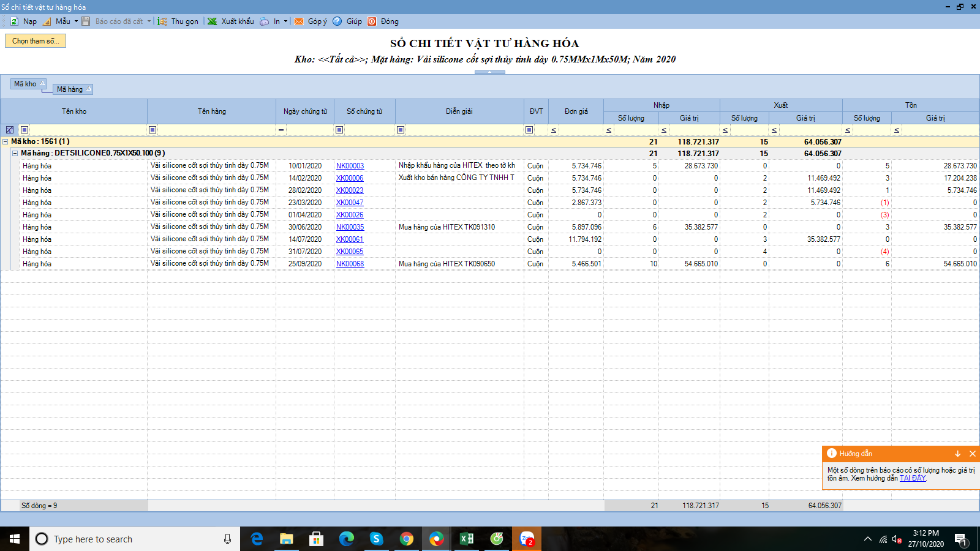Click the Diễn giải filter input field
The width and height of the screenshot is (980, 551).
(x=464, y=130)
